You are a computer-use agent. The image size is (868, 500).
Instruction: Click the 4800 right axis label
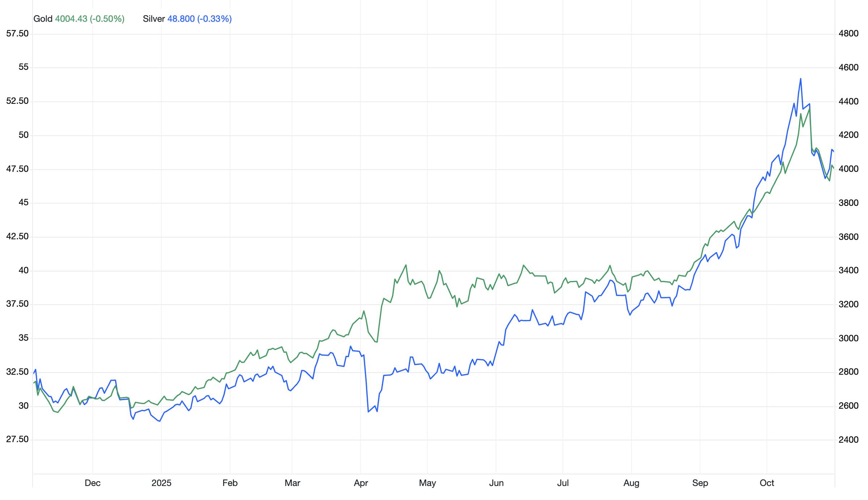[x=848, y=34]
